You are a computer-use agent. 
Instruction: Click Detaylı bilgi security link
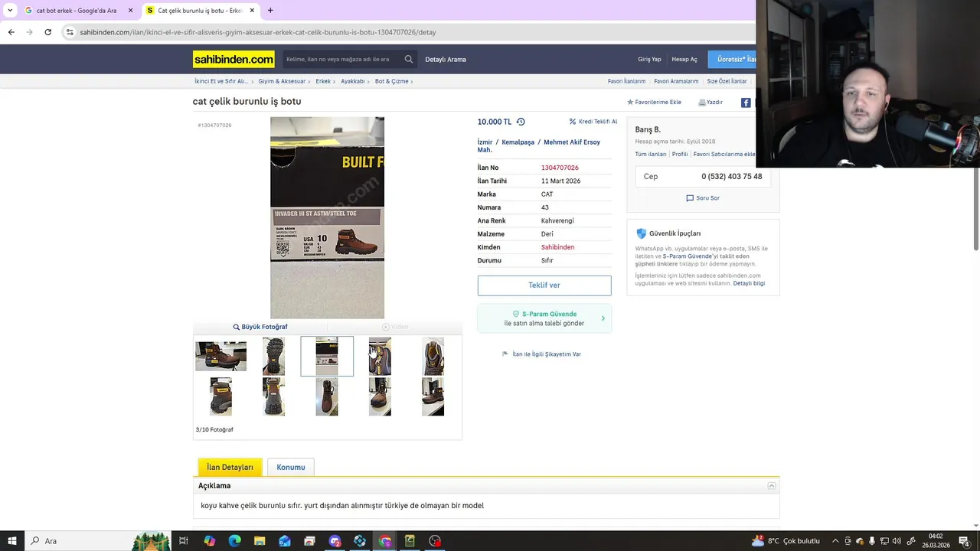[749, 283]
